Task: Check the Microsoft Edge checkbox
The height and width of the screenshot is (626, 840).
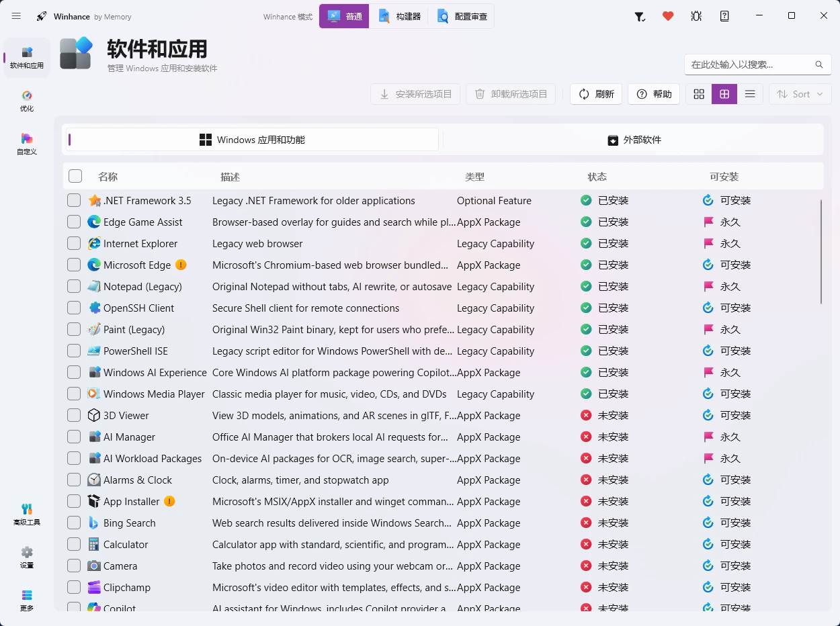Action: click(x=74, y=265)
